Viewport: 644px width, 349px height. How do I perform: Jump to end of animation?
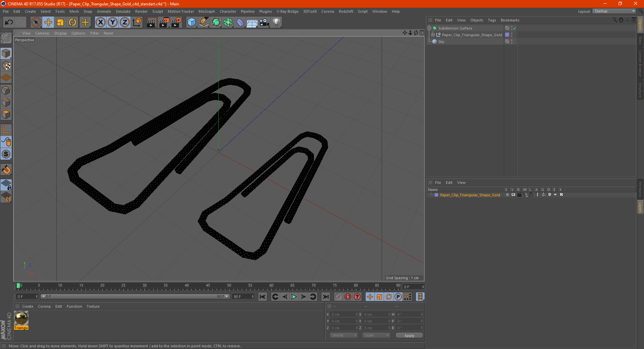[325, 297]
